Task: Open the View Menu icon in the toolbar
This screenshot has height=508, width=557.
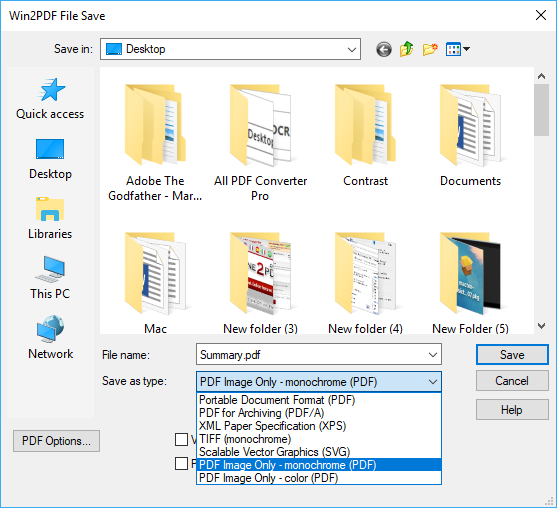Action: (x=458, y=49)
